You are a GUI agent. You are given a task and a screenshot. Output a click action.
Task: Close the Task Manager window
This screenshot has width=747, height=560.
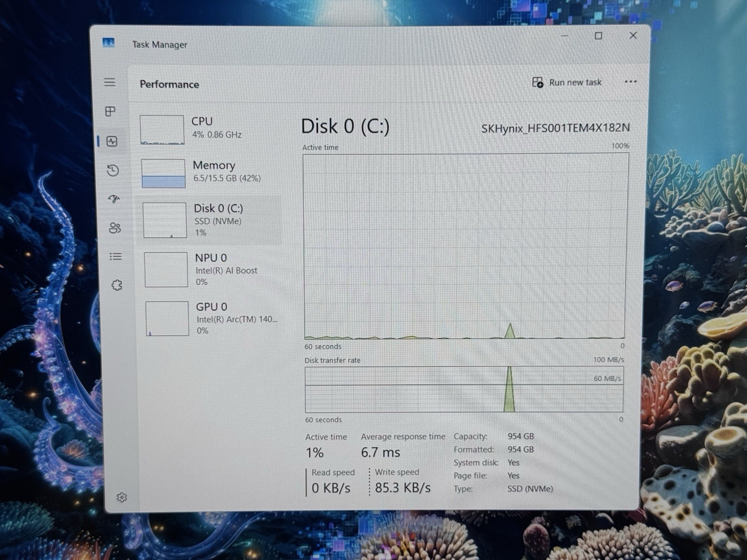point(633,35)
